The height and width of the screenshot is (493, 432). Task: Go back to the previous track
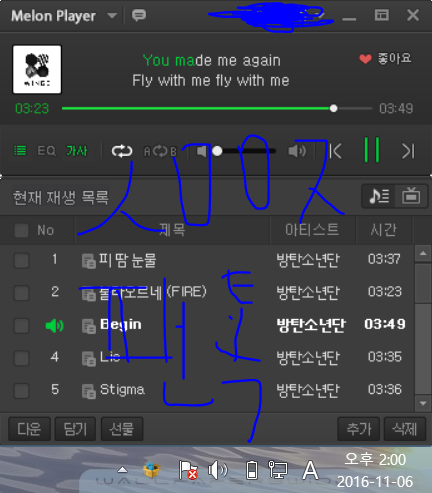[335, 151]
